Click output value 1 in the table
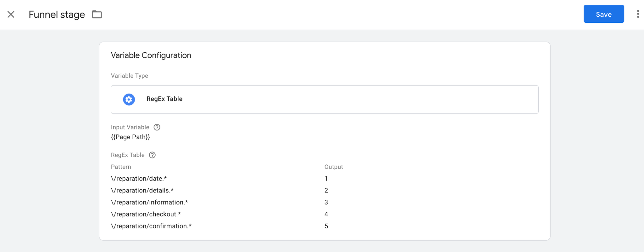This screenshot has height=252, width=644. pyautogui.click(x=326, y=179)
